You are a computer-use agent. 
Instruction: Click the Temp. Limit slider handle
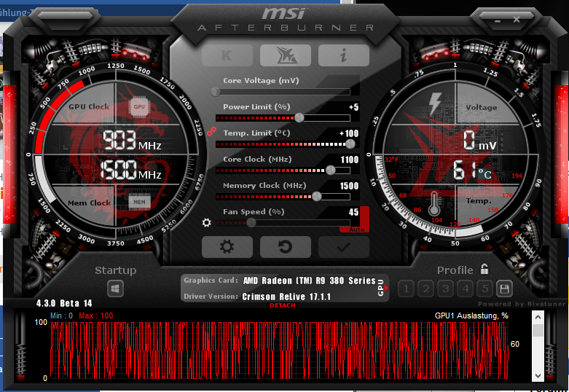point(350,144)
